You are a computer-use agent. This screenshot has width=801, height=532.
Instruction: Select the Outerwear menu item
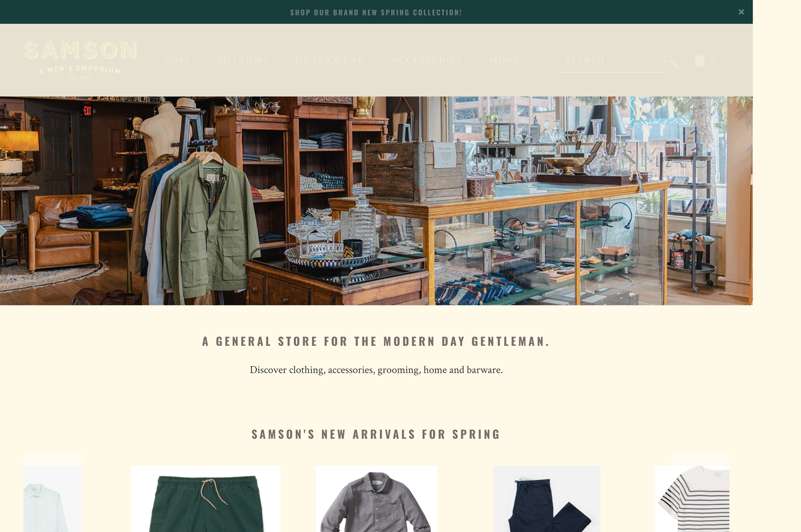click(330, 60)
